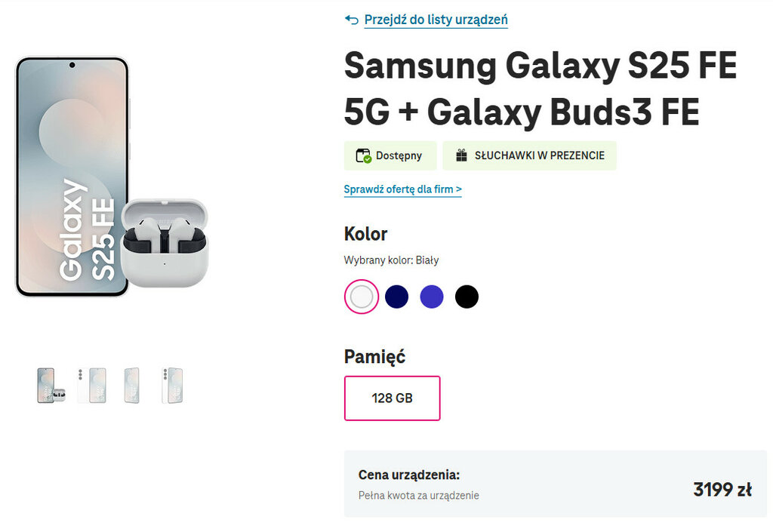Screen dimensions: 773x532
Task: Click the 3199 zł device price
Action: 722,490
